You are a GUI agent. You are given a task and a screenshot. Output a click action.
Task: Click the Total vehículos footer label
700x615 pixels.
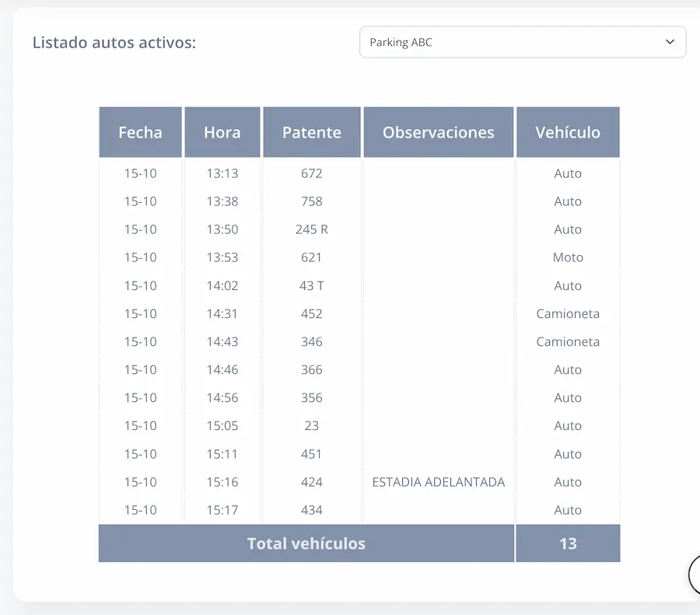[x=306, y=543]
